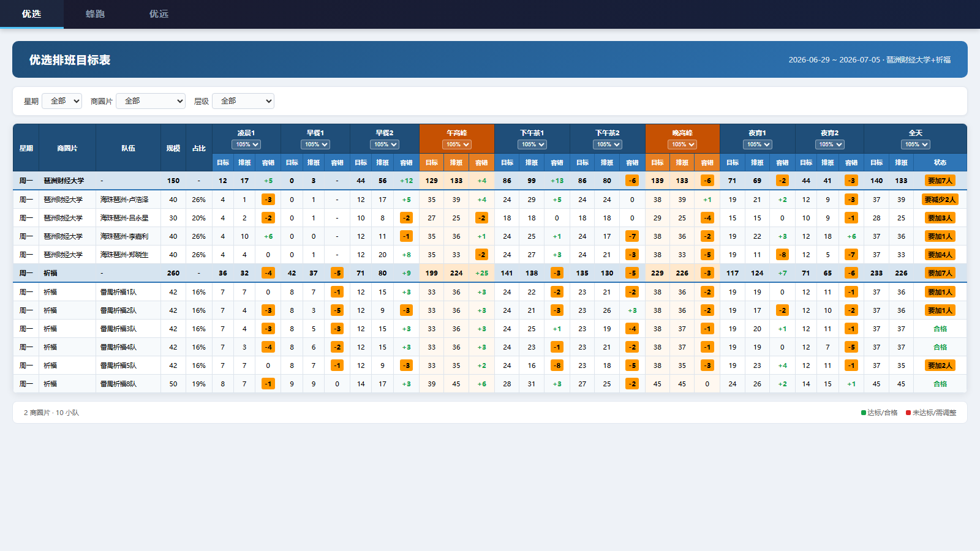Click the -8 下午茶1 badge in 番禺祈福5队 row
This screenshot has height=551, width=980.
(x=557, y=365)
